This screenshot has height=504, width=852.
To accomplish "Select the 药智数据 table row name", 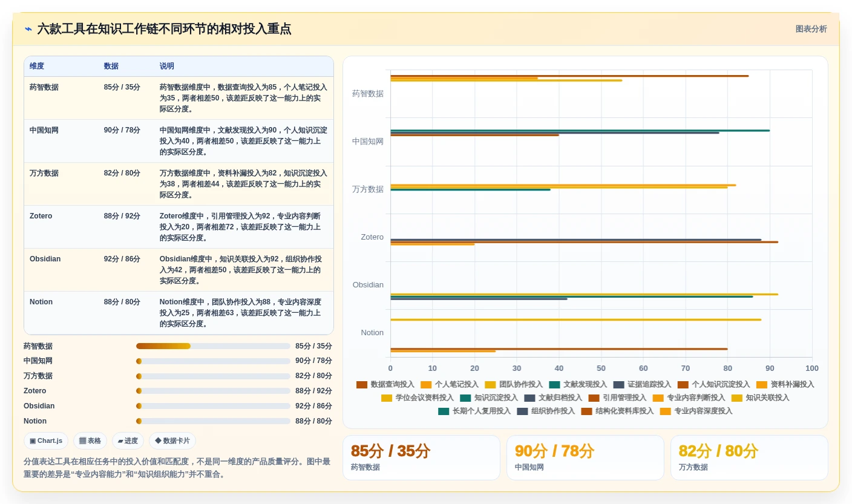I will [x=44, y=87].
